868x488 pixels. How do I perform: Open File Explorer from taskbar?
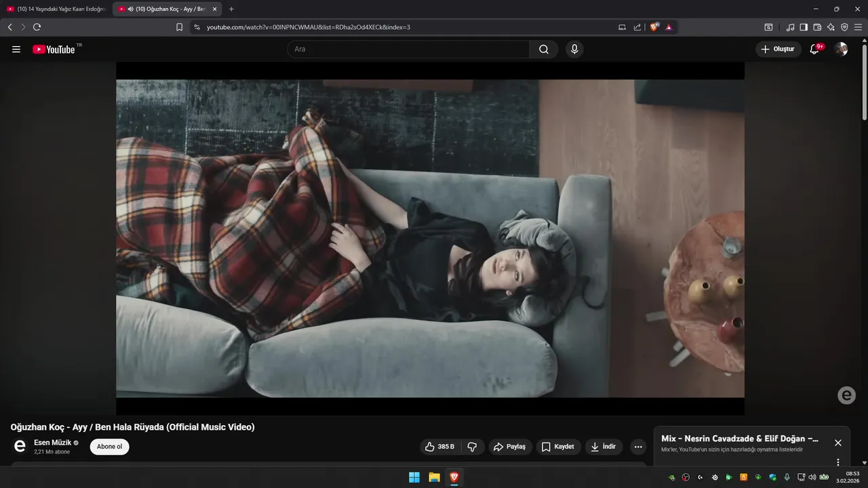(x=434, y=477)
